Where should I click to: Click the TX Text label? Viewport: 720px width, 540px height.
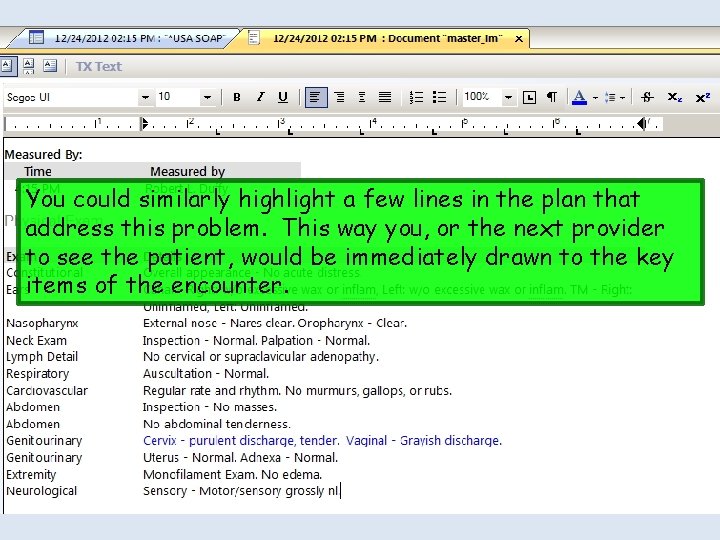pos(99,67)
